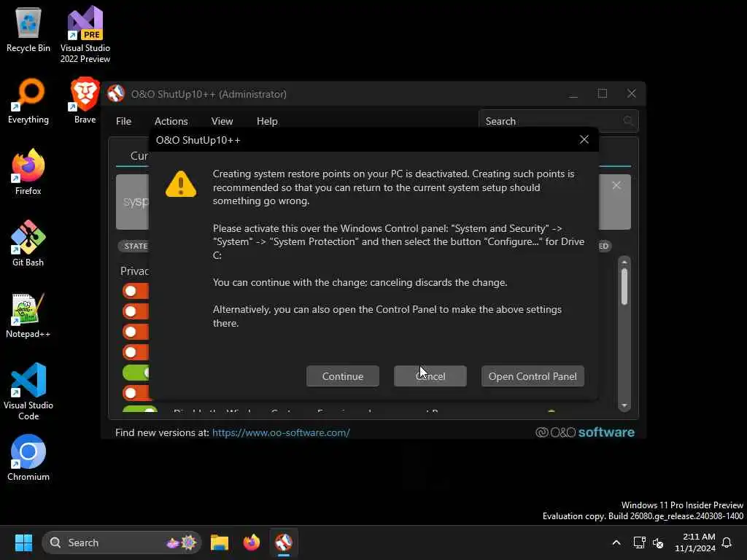Open Visual Studio 2022 Preview shortcut

[x=85, y=35]
